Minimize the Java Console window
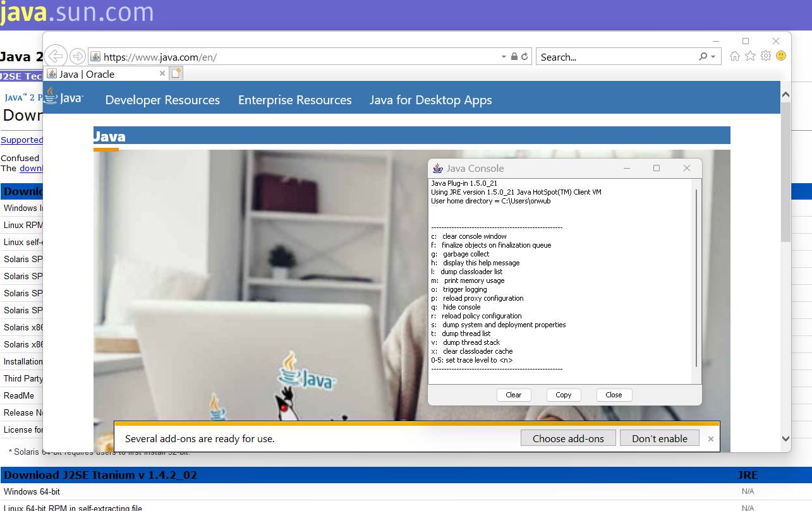812x511 pixels. (x=627, y=168)
